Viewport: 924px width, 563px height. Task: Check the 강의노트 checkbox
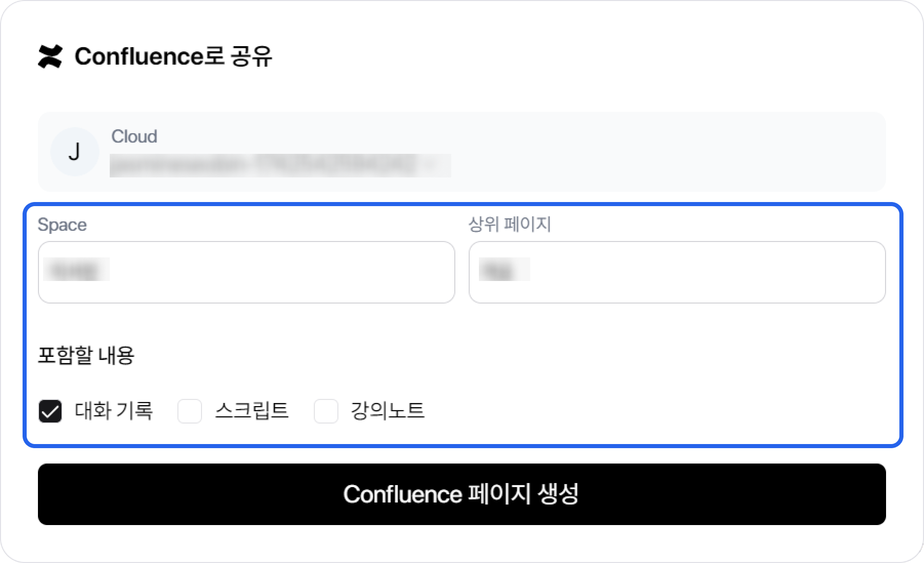326,411
